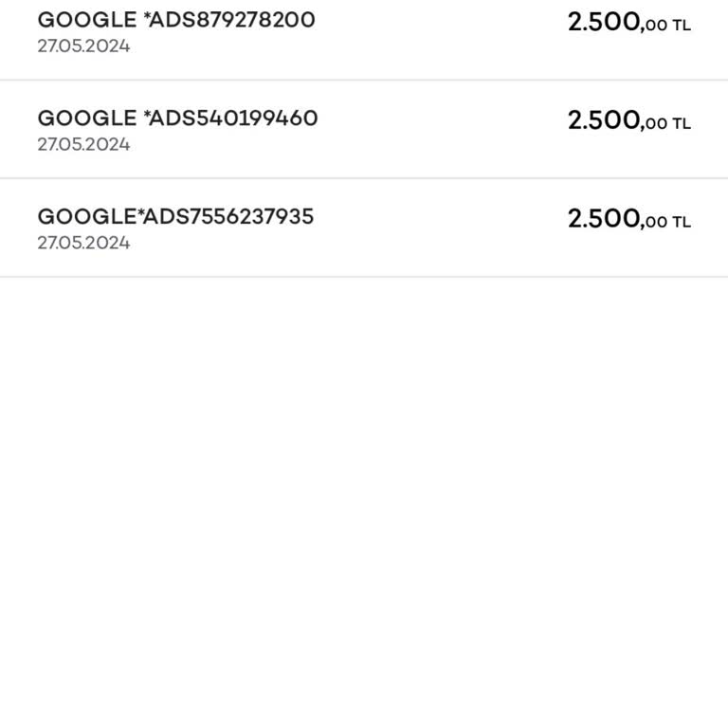The width and height of the screenshot is (728, 728).
Task: Click the divider line below ADS7556237935 row
Action: (364, 277)
